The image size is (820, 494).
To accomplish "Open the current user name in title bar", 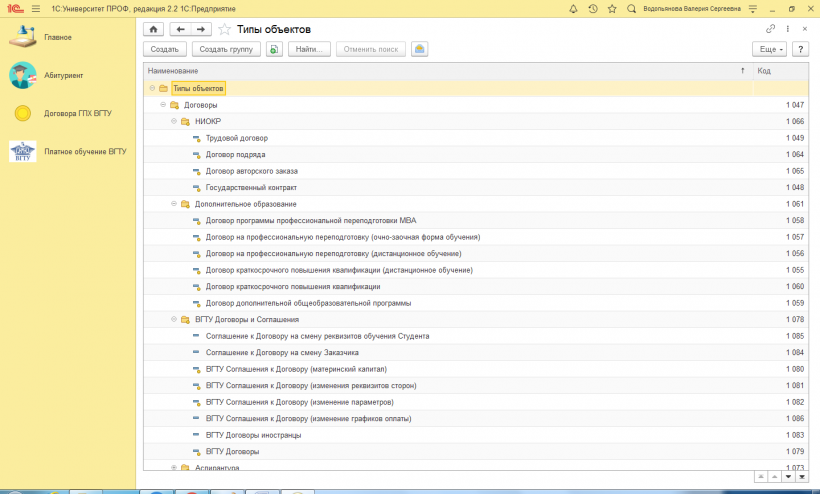I will coord(692,9).
